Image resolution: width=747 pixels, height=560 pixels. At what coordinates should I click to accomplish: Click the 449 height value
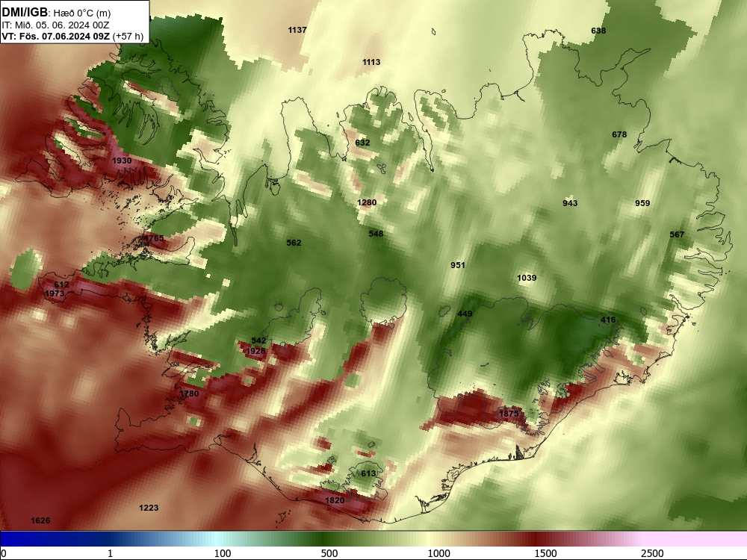[x=465, y=314]
